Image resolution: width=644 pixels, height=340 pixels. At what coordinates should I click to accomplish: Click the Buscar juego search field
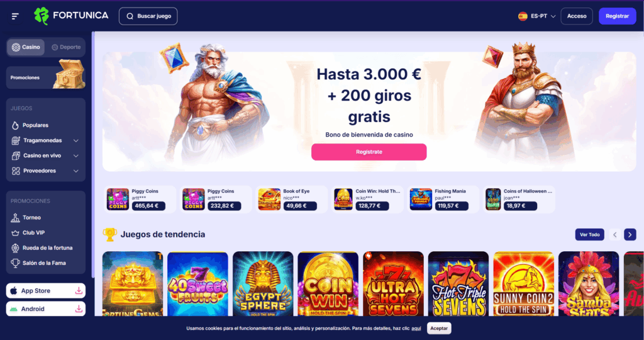148,16
